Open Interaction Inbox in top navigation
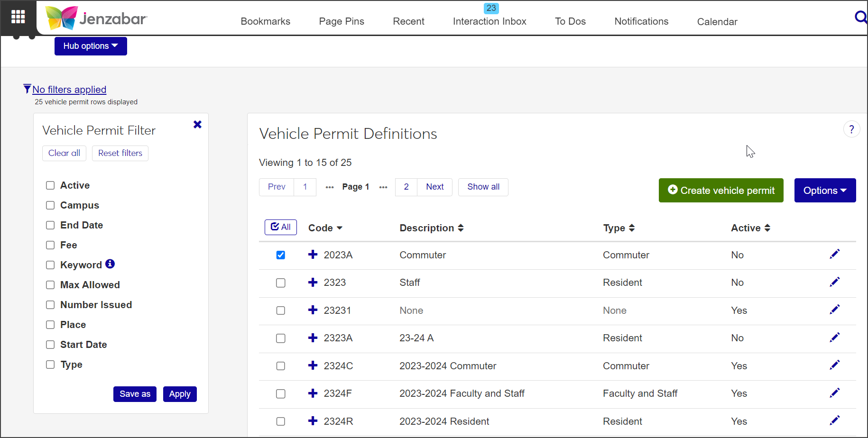 coord(489,21)
